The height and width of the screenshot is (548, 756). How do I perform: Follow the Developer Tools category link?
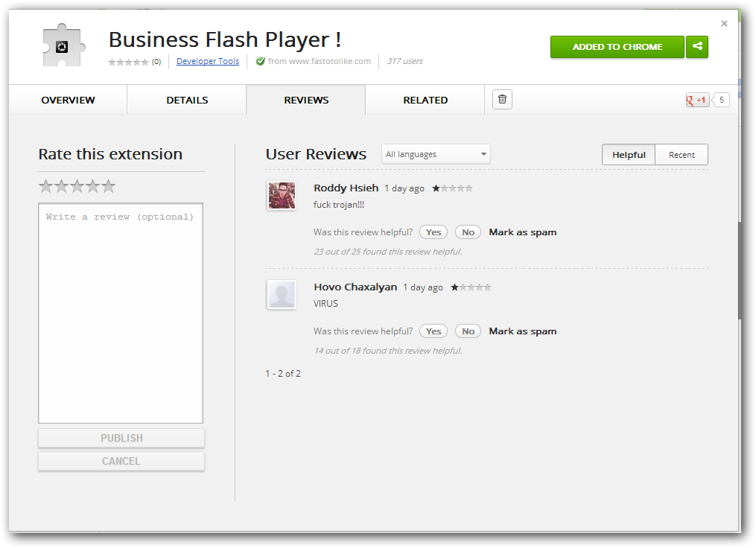tap(208, 61)
